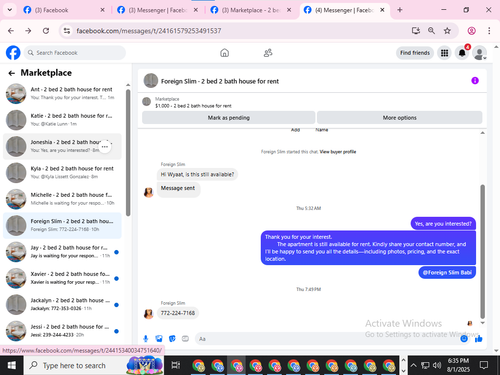This screenshot has height=375, width=500.
Task: Open the Jay conversation
Action: pos(62,252)
